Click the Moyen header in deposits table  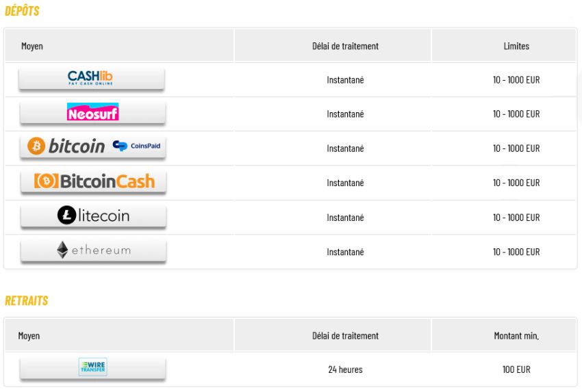click(32, 46)
